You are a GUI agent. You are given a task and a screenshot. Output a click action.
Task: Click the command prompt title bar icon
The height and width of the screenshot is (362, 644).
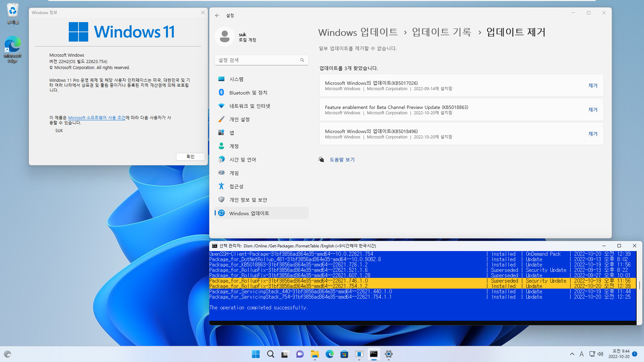click(x=215, y=246)
